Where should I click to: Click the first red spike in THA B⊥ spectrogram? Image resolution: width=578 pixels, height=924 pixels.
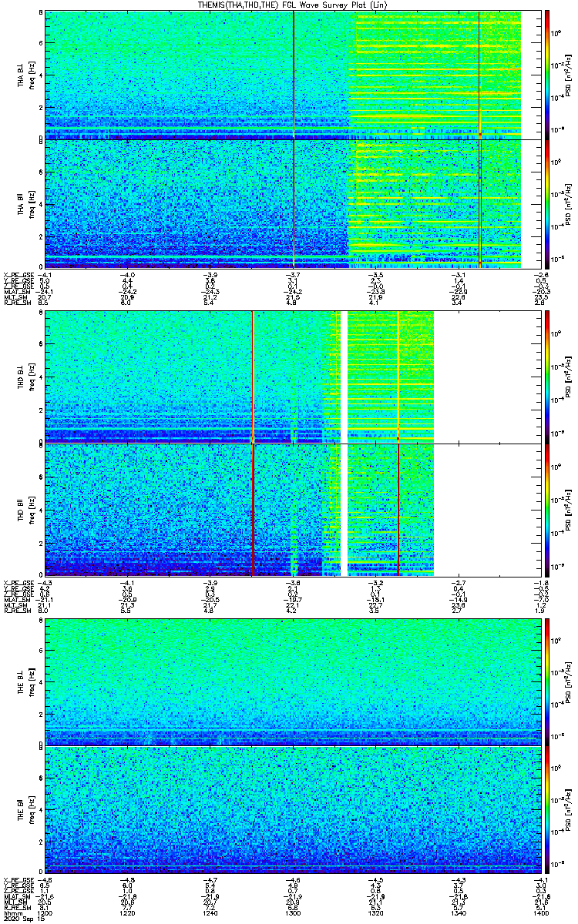tap(294, 75)
